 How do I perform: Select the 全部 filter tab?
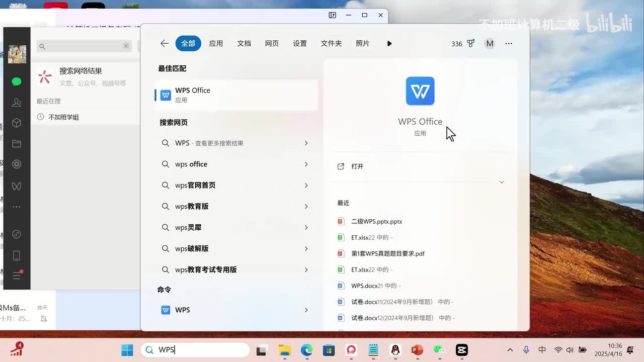[188, 44]
